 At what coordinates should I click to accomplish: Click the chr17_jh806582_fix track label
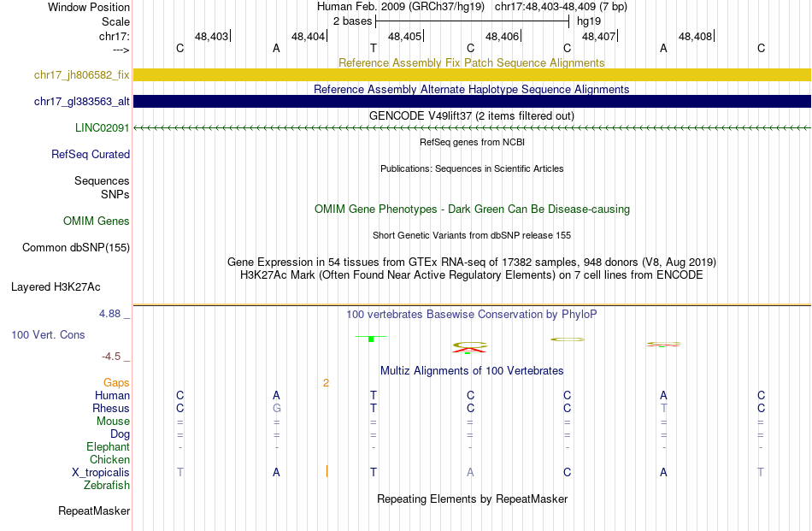[x=82, y=74]
